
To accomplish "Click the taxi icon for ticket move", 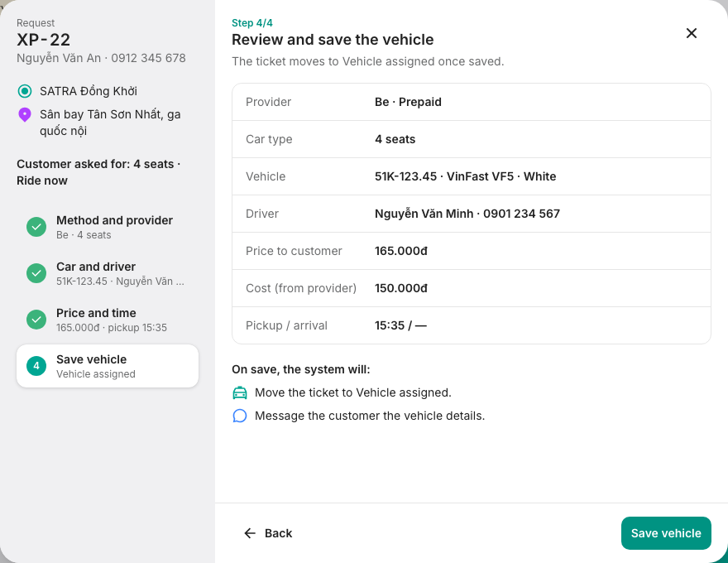I will pos(240,392).
